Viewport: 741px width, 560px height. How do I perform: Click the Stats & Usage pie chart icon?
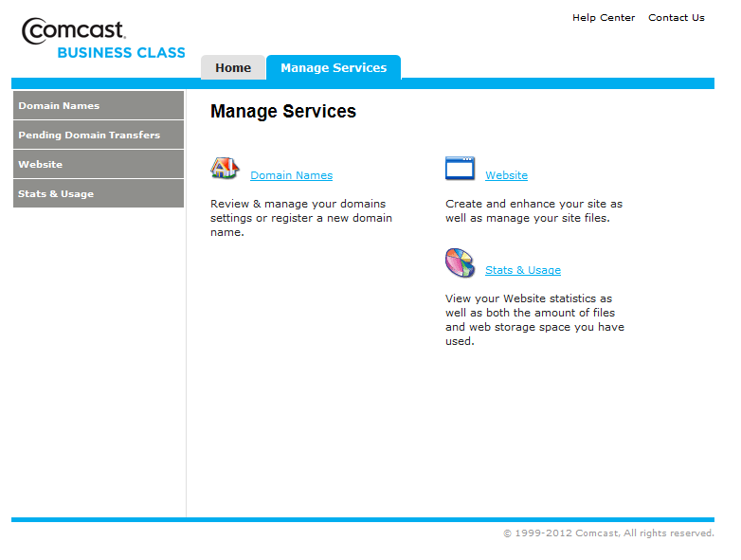[460, 262]
